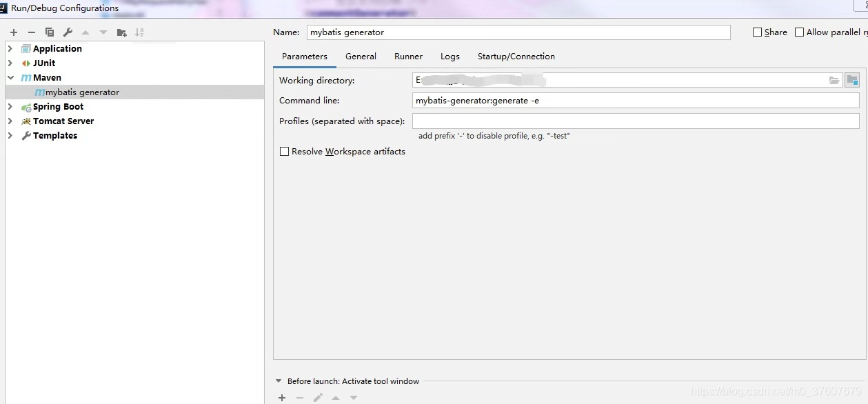Add new configuration with plus icon
The image size is (868, 404).
point(14,32)
